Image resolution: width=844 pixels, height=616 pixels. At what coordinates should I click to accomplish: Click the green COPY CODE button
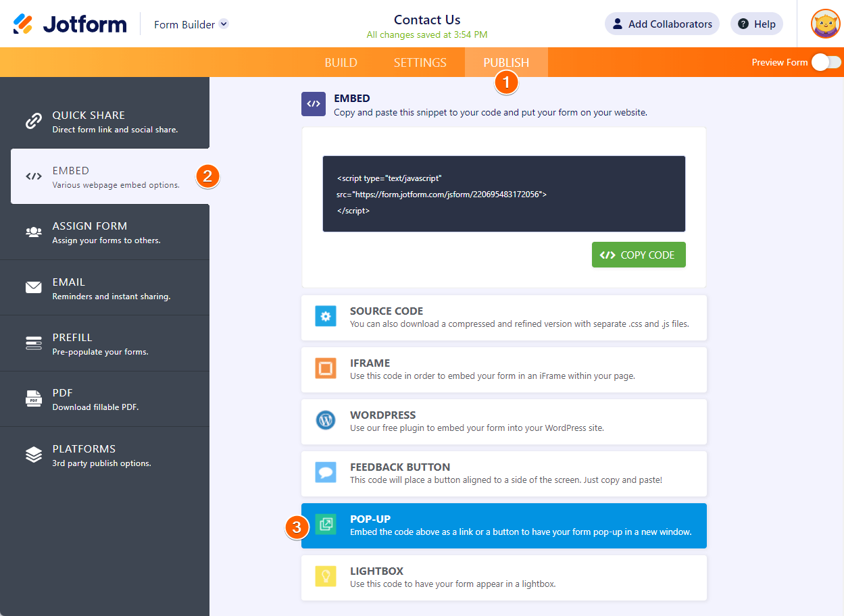[x=639, y=255]
